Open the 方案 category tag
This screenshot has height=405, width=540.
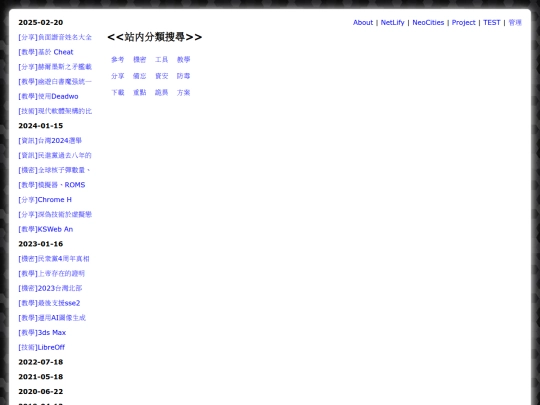184,93
